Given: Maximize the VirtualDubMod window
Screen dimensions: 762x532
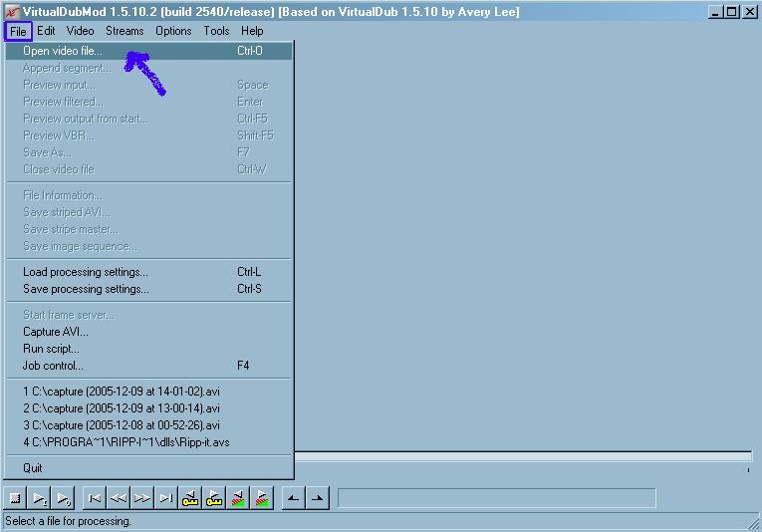Looking at the screenshot, I should click(x=732, y=12).
